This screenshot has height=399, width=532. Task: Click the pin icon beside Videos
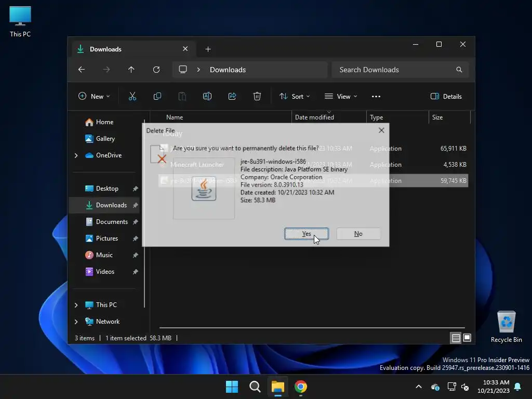(136, 272)
